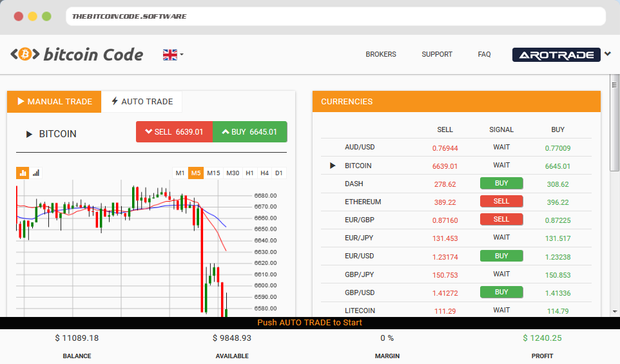Open the language dropdown arrow
Viewport: 620px width, 364px height.
click(x=182, y=55)
